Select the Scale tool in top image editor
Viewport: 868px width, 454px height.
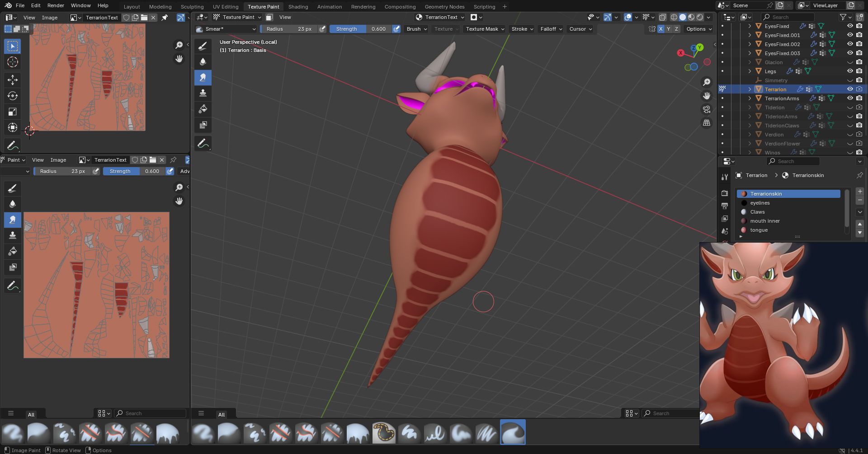tap(13, 112)
